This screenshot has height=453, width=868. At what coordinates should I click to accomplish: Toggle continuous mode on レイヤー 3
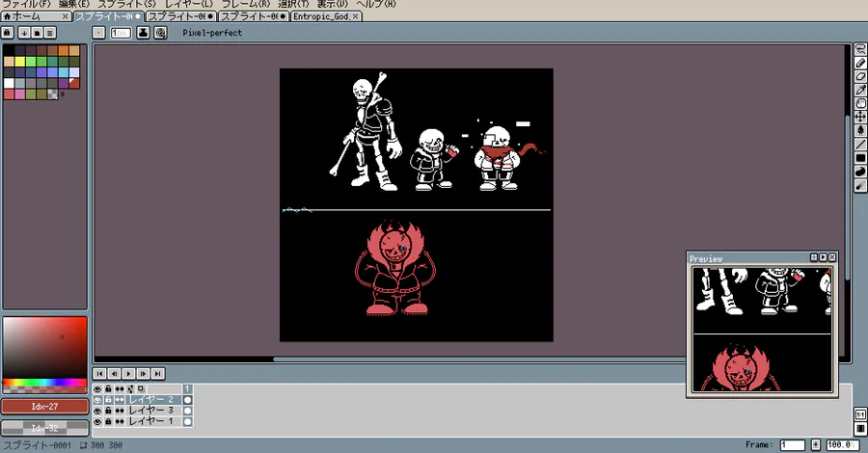point(120,411)
